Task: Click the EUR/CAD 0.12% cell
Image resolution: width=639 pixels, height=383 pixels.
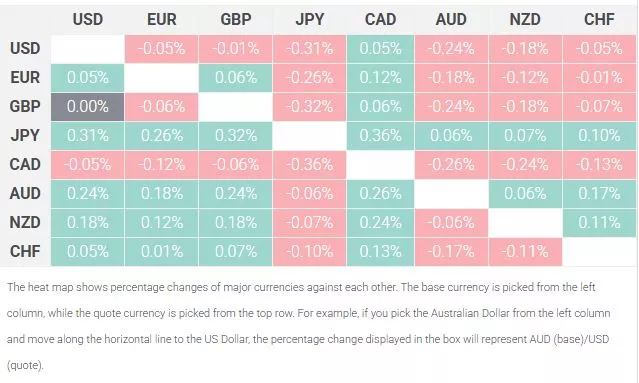Action: 380,77
